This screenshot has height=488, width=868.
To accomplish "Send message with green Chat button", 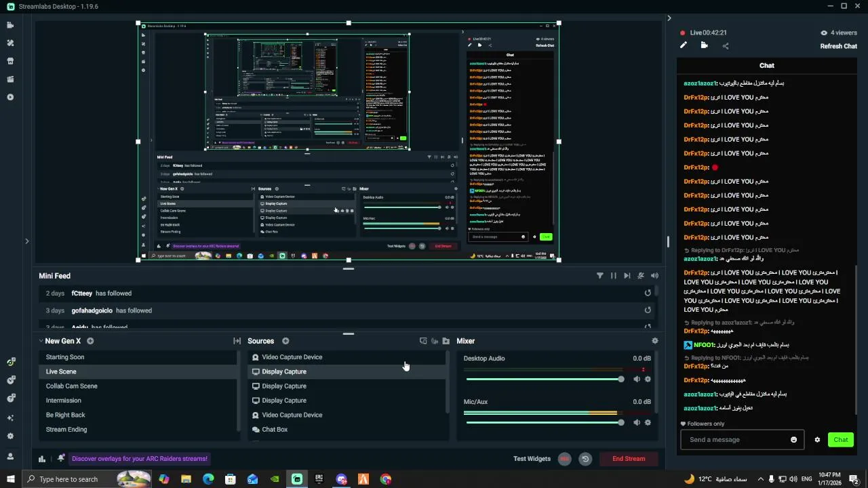I will tap(841, 440).
